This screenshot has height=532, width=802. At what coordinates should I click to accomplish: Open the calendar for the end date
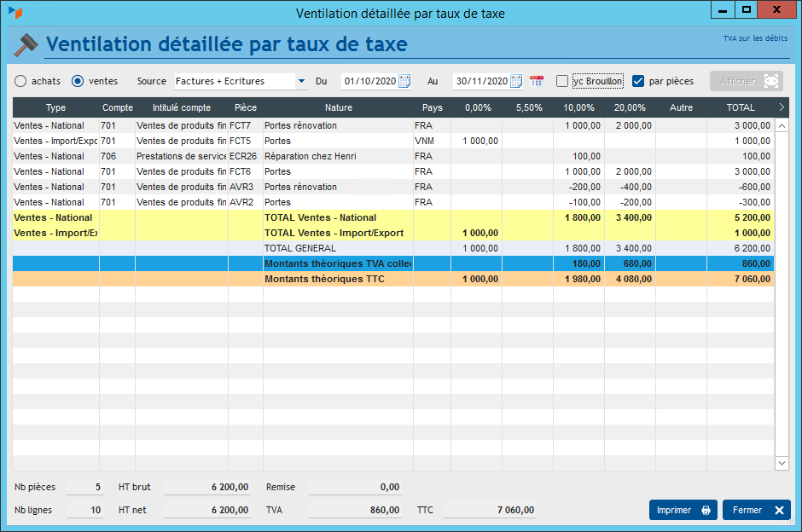click(x=516, y=81)
